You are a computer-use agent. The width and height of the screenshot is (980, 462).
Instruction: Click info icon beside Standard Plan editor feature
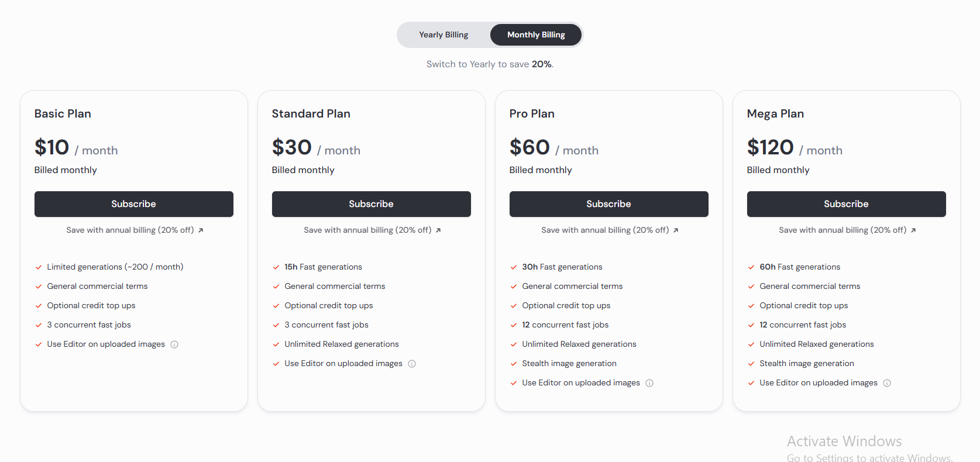412,364
